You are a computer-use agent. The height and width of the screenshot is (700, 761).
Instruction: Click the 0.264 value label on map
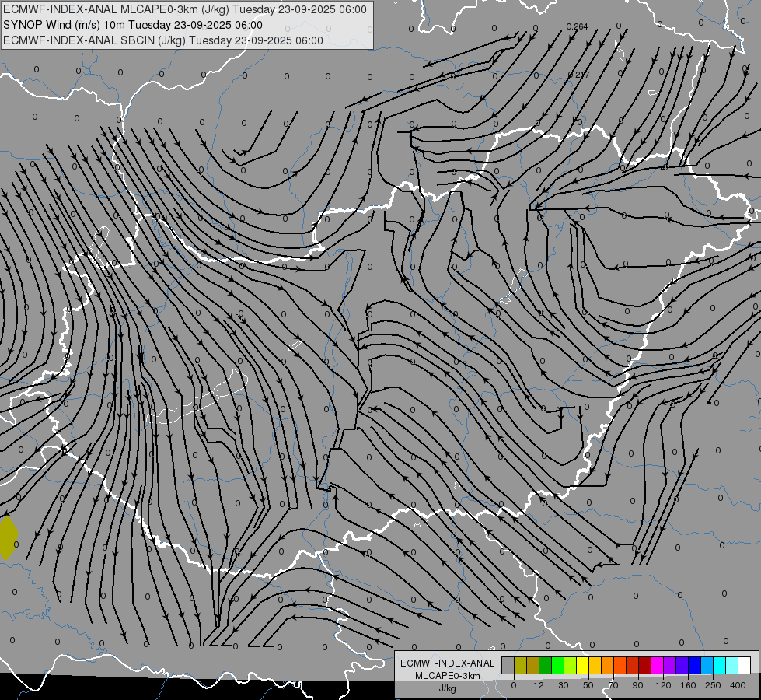577,26
